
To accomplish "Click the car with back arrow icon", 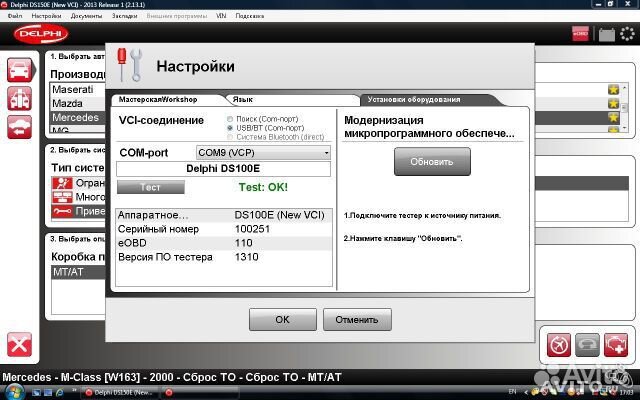I will [x=20, y=127].
